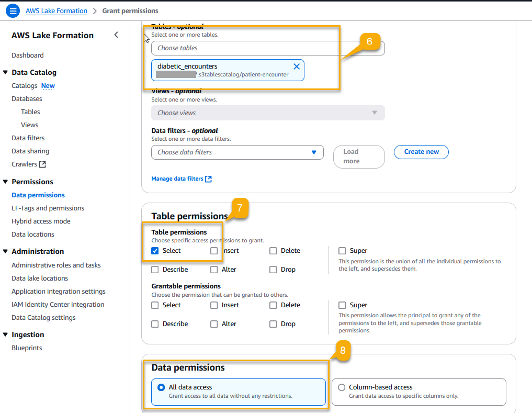Open the Dashboard sidebar item

point(28,55)
